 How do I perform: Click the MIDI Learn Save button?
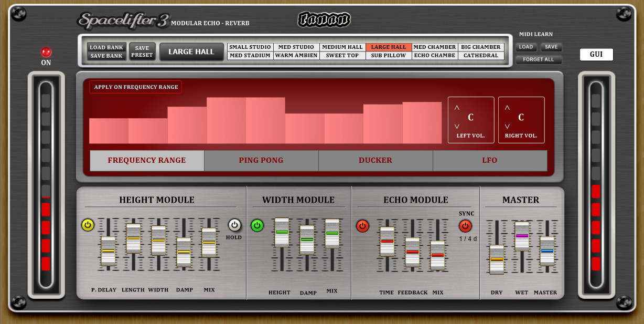click(551, 47)
